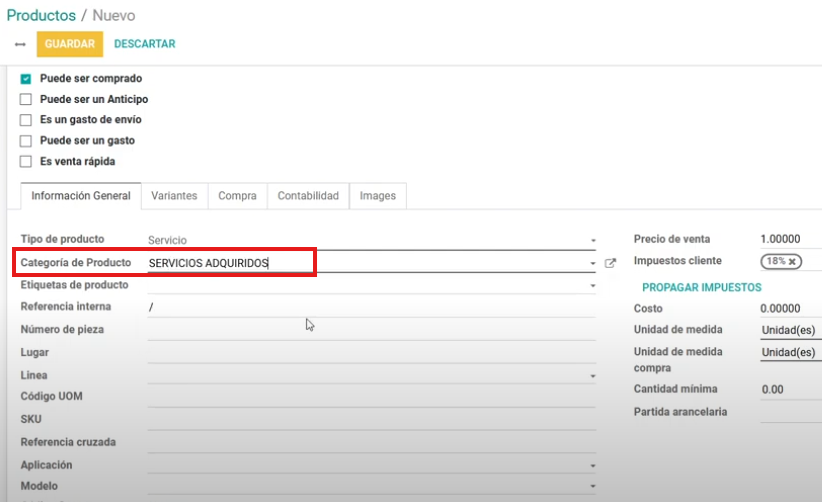This screenshot has height=502, width=822.
Task: Open the Tipo de producto dropdown
Action: 592,241
